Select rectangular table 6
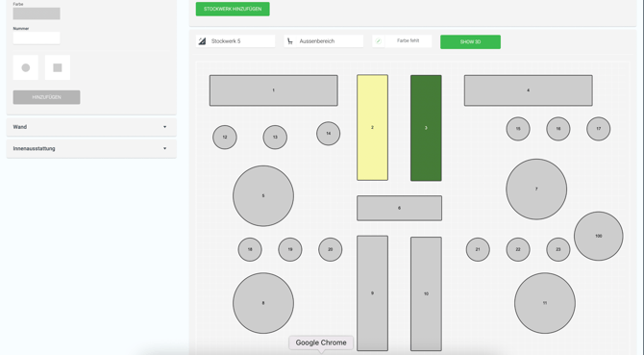The height and width of the screenshot is (355, 644). point(399,208)
